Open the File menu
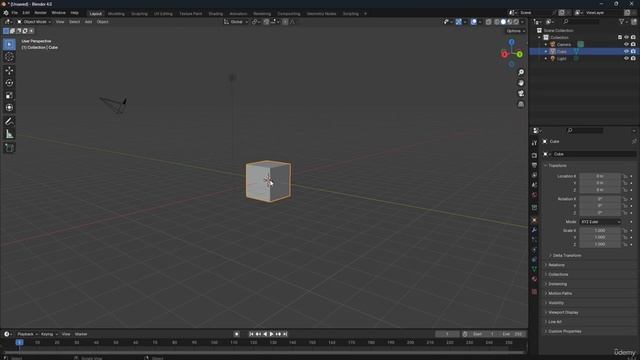Viewport: 640px width, 360px height. pyautogui.click(x=15, y=13)
